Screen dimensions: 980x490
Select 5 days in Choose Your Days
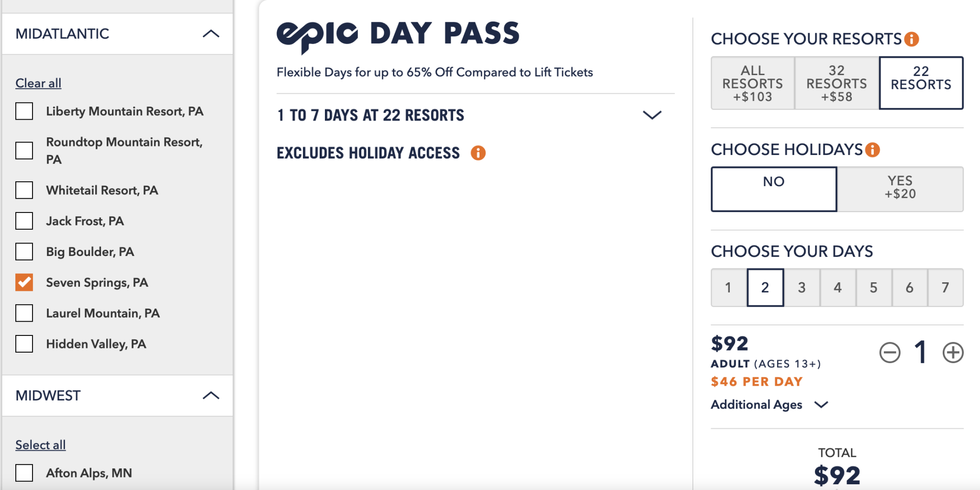873,288
